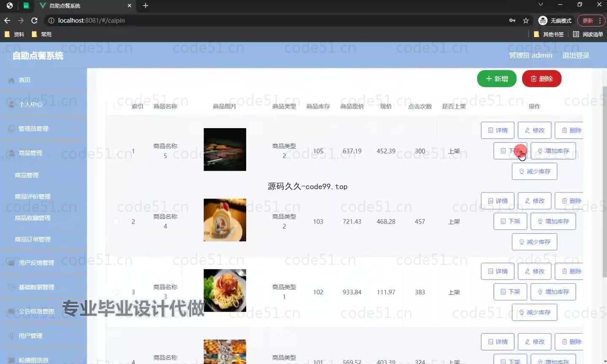Click the site info icon before localhost

[51, 20]
